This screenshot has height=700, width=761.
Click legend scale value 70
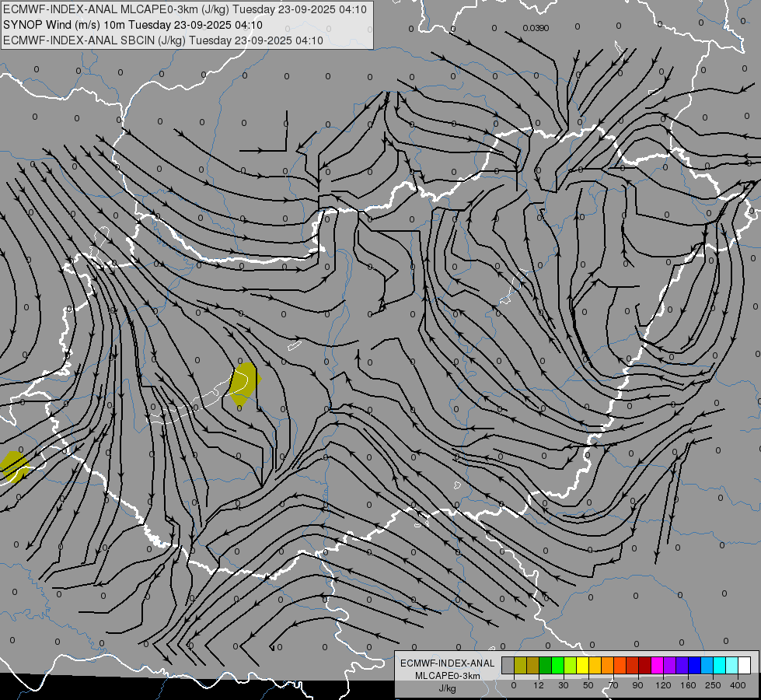(x=613, y=685)
